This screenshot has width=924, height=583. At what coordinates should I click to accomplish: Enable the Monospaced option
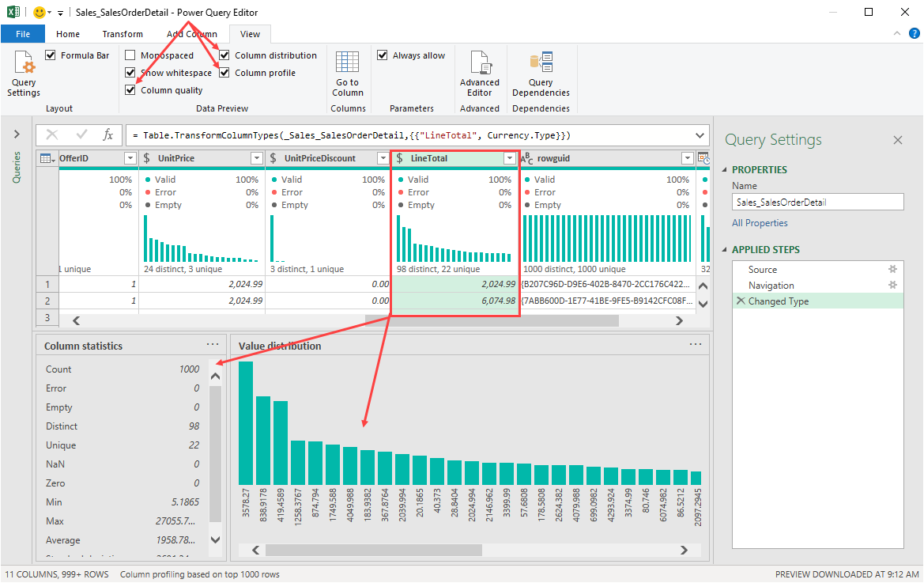click(130, 55)
